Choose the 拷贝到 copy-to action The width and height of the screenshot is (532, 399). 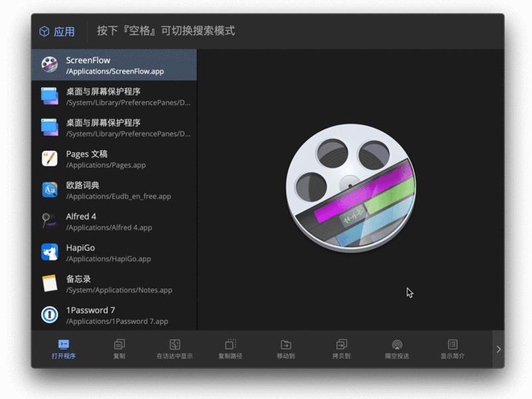341,349
